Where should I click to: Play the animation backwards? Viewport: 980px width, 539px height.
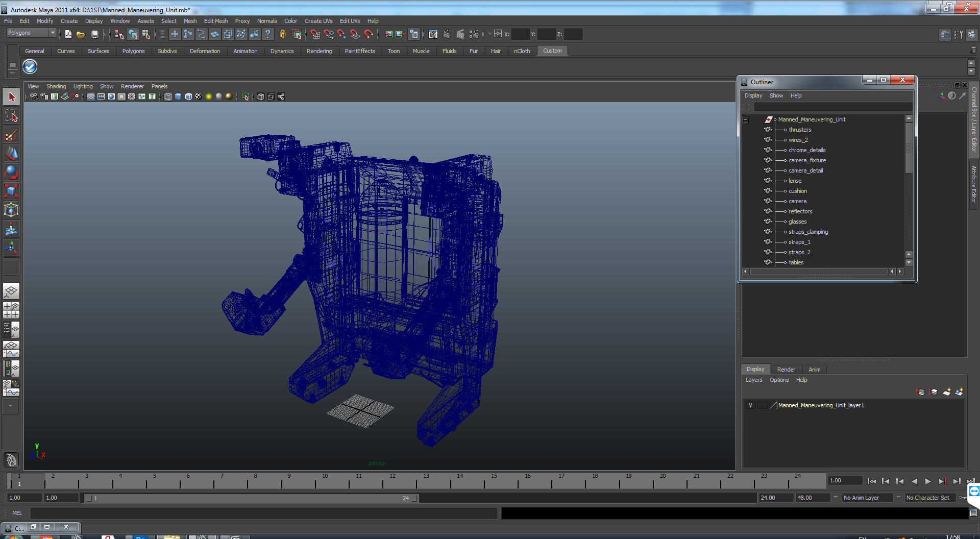click(x=914, y=481)
